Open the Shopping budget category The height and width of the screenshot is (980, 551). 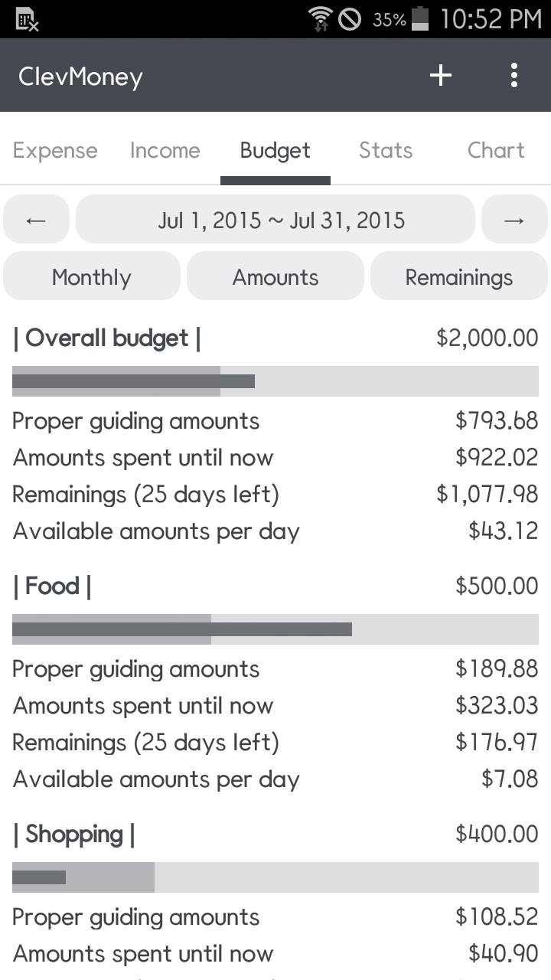(73, 835)
